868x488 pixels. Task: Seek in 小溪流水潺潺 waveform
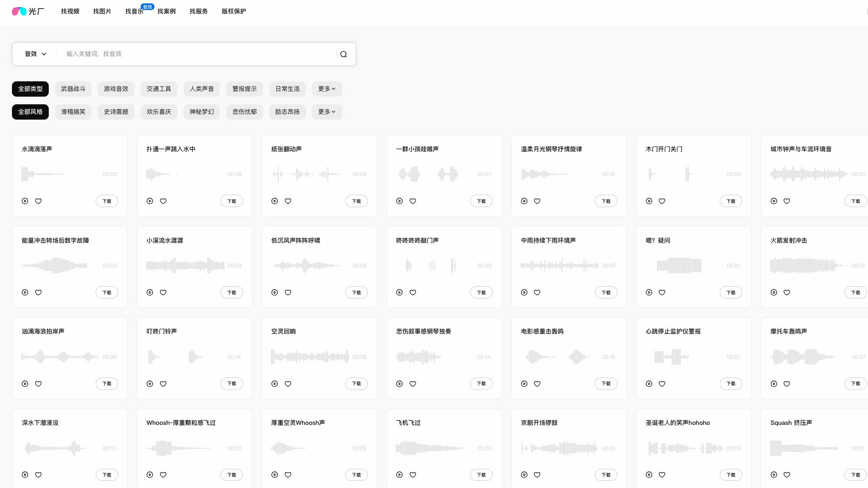coord(185,266)
